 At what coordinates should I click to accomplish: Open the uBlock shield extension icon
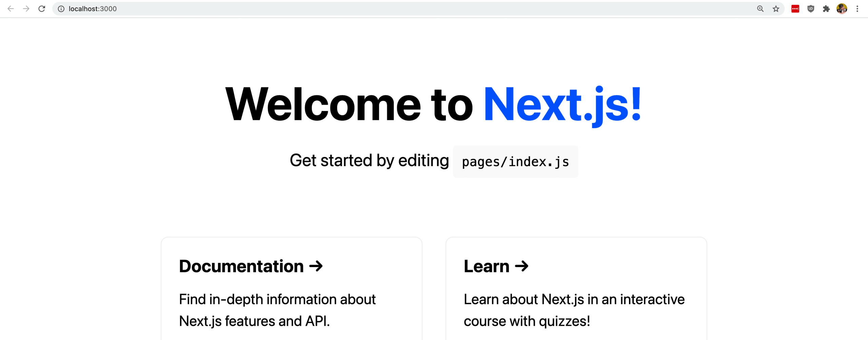811,9
